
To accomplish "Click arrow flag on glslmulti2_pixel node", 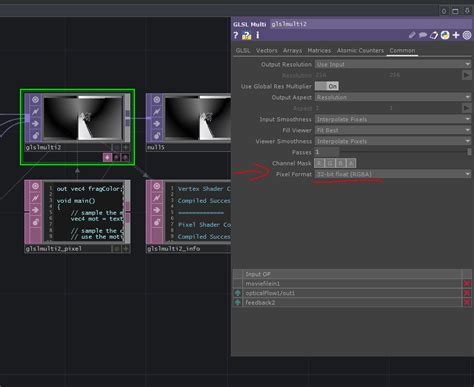I will 35,210.
